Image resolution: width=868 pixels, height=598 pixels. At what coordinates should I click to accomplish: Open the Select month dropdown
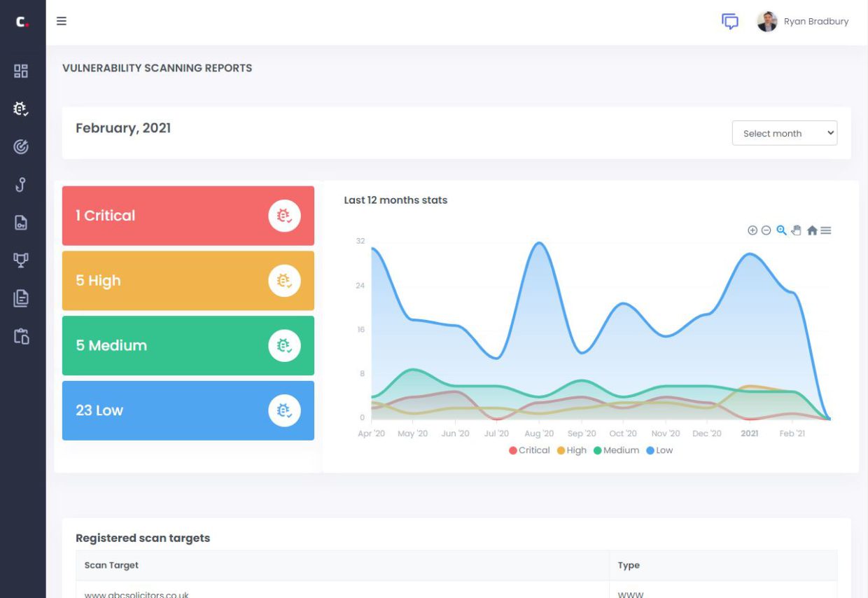coord(784,132)
